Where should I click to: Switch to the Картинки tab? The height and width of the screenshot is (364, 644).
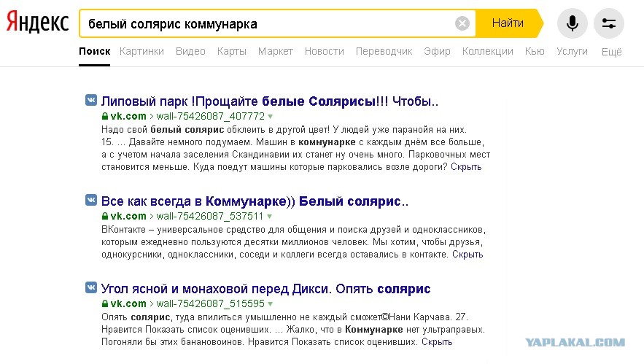(x=141, y=51)
